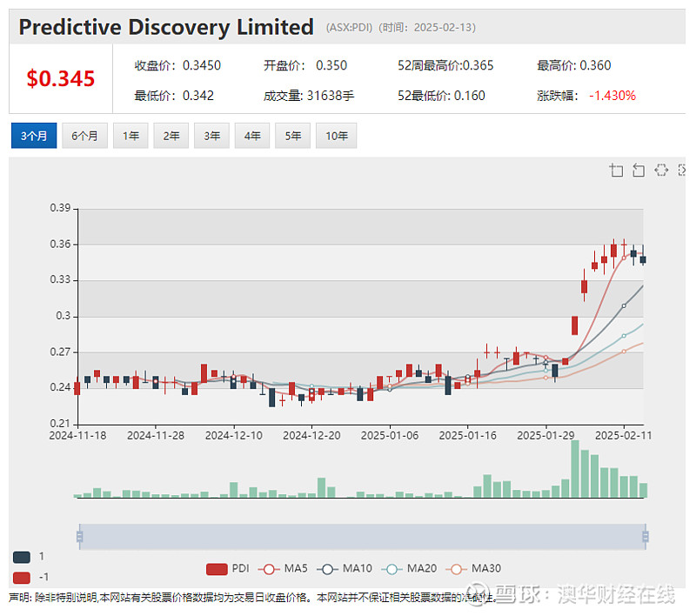
Task: Select the zoom selection tool on the chart
Action: 616,170
